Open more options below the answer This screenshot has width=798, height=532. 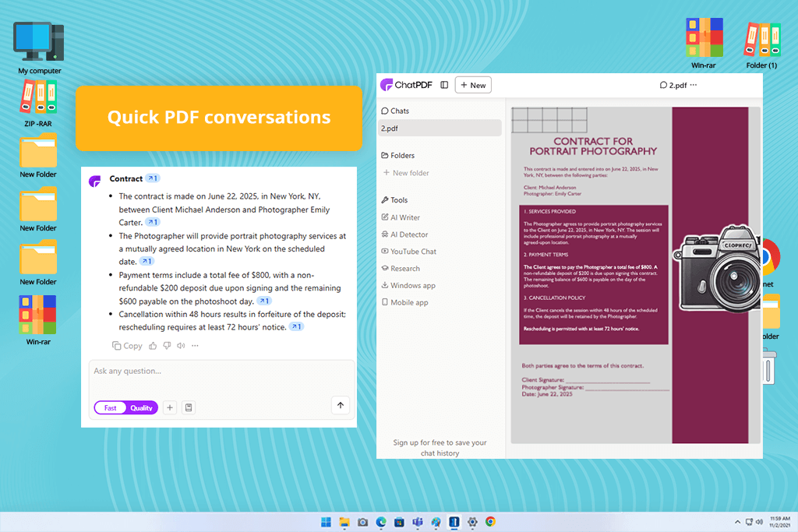(x=195, y=346)
